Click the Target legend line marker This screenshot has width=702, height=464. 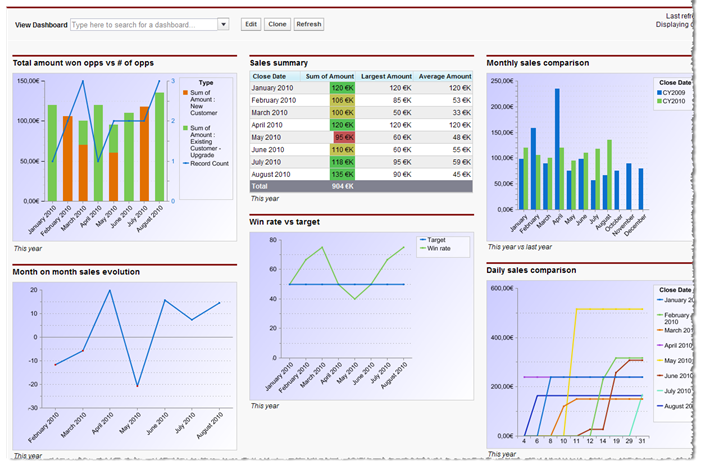coord(419,240)
